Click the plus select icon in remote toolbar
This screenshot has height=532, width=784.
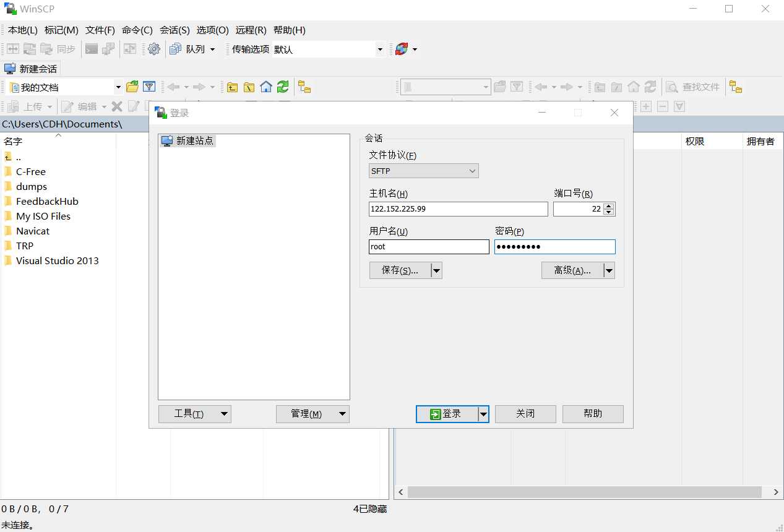point(646,106)
